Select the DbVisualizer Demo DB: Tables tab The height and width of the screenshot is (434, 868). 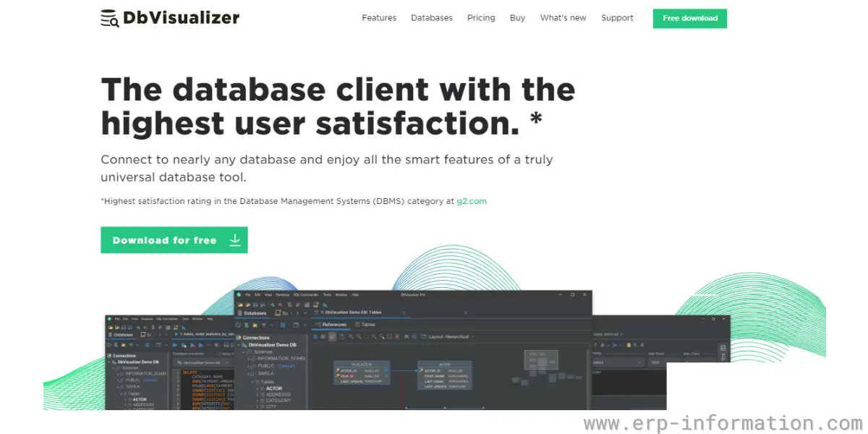tap(352, 312)
